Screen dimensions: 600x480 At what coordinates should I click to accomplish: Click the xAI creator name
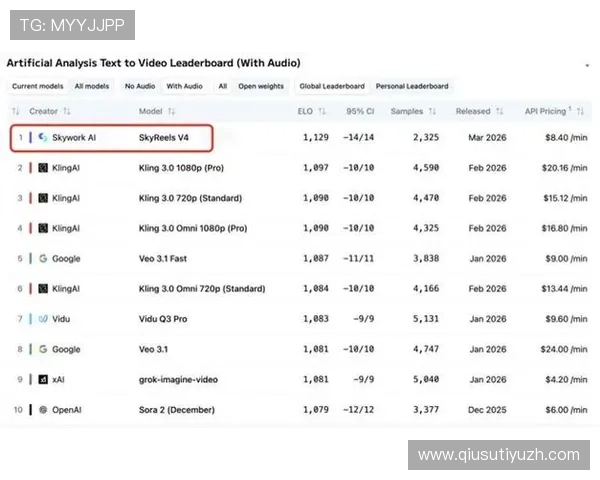58,379
